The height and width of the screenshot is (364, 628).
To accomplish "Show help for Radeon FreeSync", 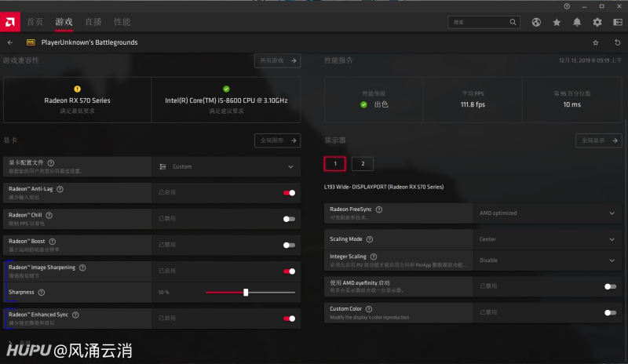I will [379, 209].
